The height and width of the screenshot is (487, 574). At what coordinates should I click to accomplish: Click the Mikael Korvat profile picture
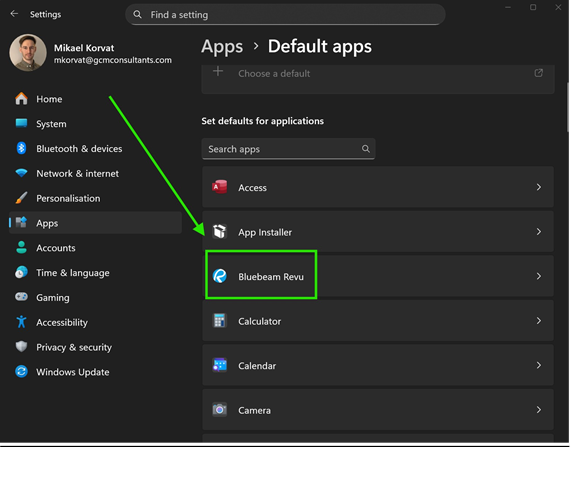click(x=28, y=53)
